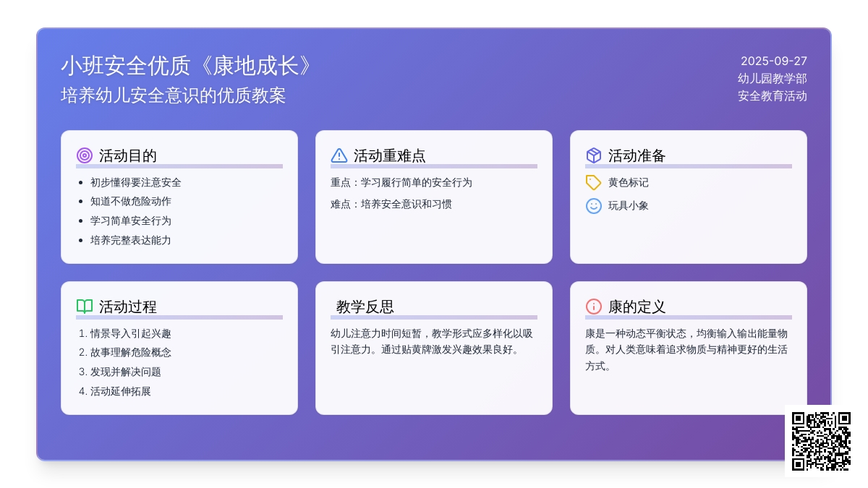Click the green book icon beside 活动过程

pos(85,307)
